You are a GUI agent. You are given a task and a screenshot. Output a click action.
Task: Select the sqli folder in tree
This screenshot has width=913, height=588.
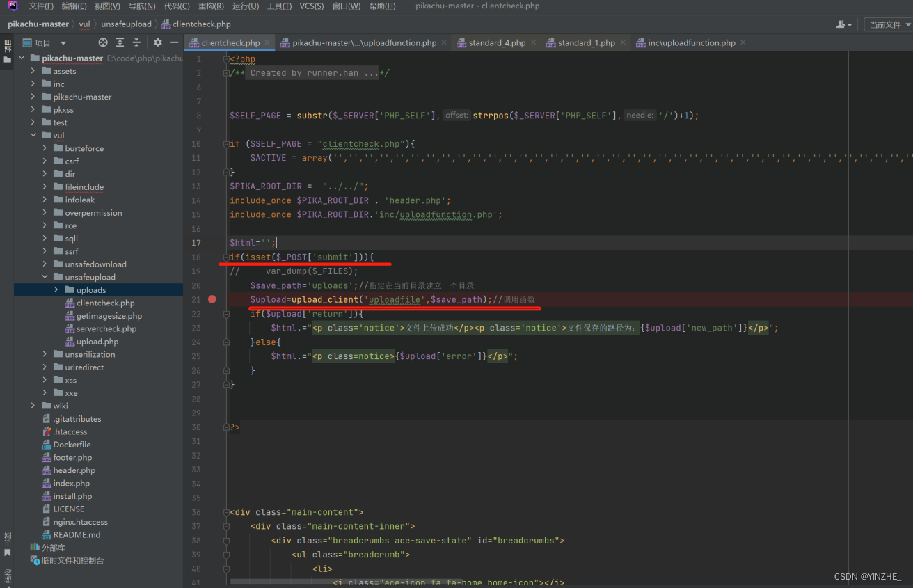pyautogui.click(x=72, y=239)
